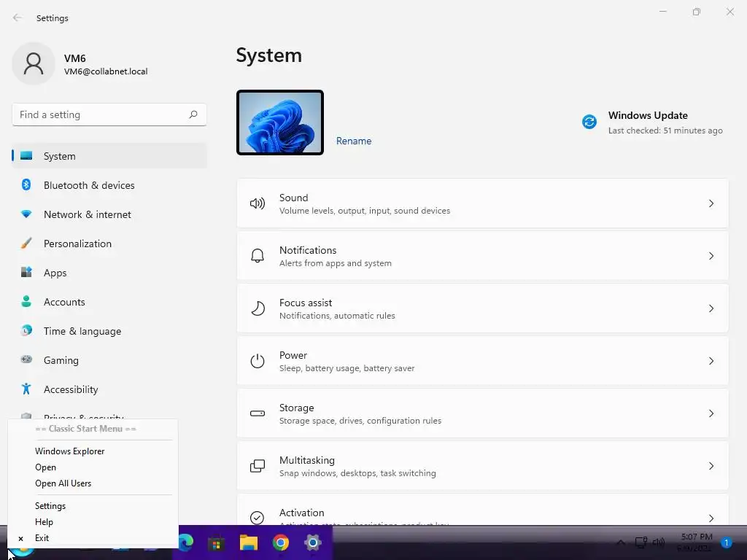
Task: Click the Time & language globe icon
Action: pos(26,330)
